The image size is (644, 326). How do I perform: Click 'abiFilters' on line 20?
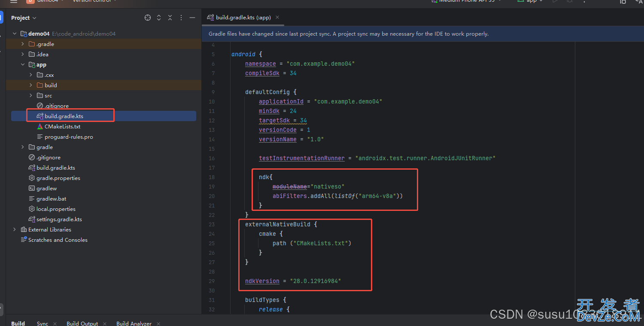(290, 196)
